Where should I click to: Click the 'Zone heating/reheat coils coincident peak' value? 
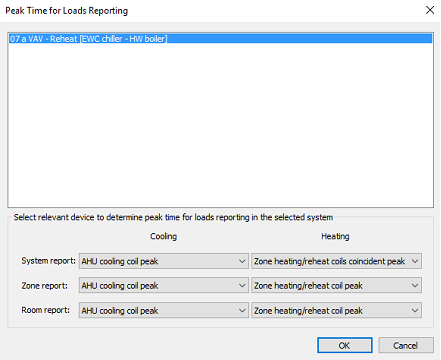329,261
